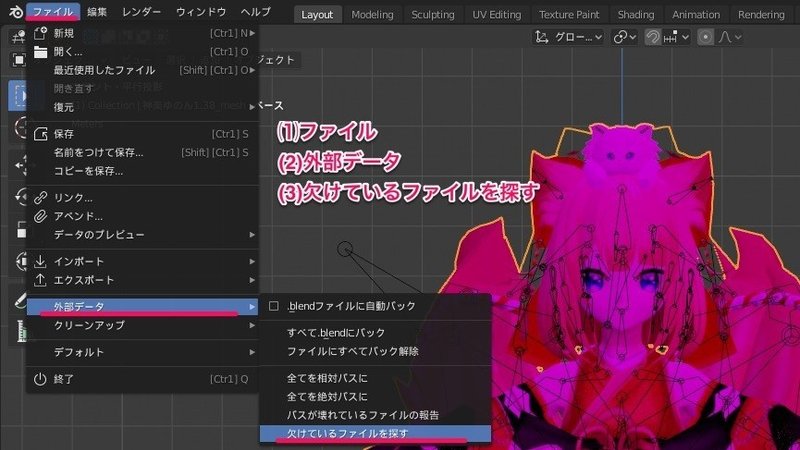The width and height of the screenshot is (800, 450).
Task: Select the Move tool in the toolbar
Action: 19,165
